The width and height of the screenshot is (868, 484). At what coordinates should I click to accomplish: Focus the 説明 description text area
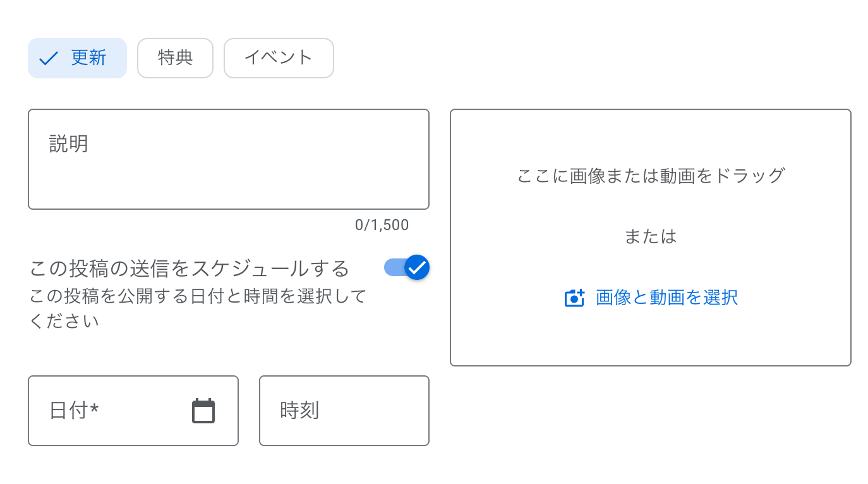click(228, 171)
